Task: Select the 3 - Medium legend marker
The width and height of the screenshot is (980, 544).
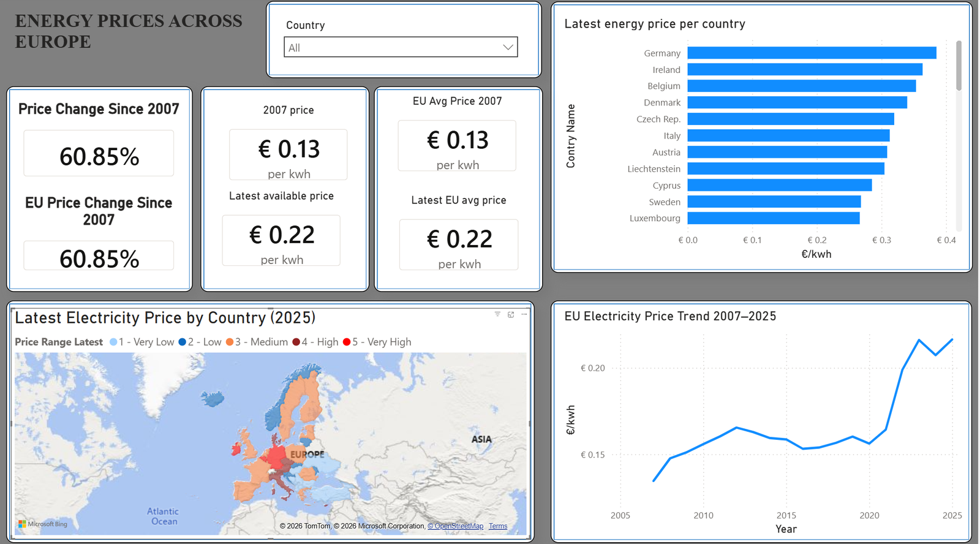Action: pos(229,342)
